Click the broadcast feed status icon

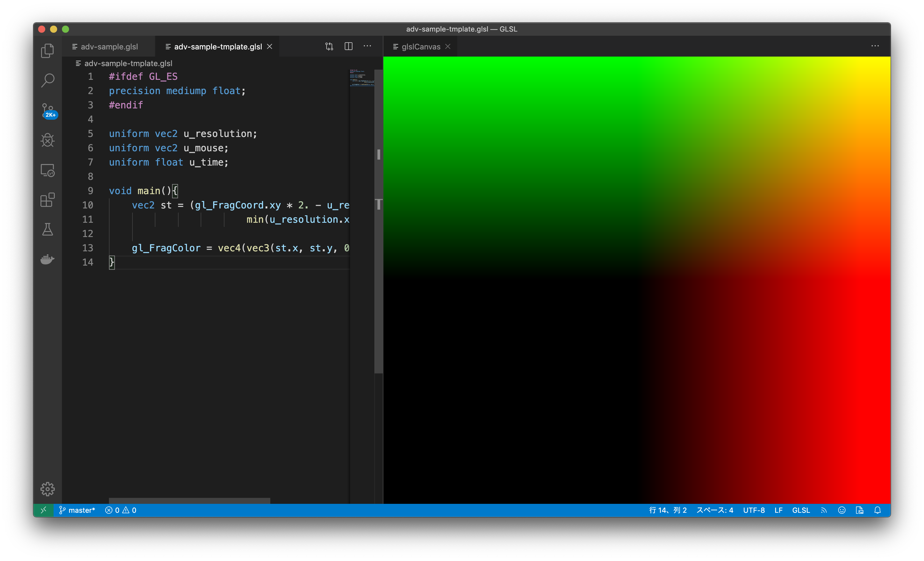824,510
